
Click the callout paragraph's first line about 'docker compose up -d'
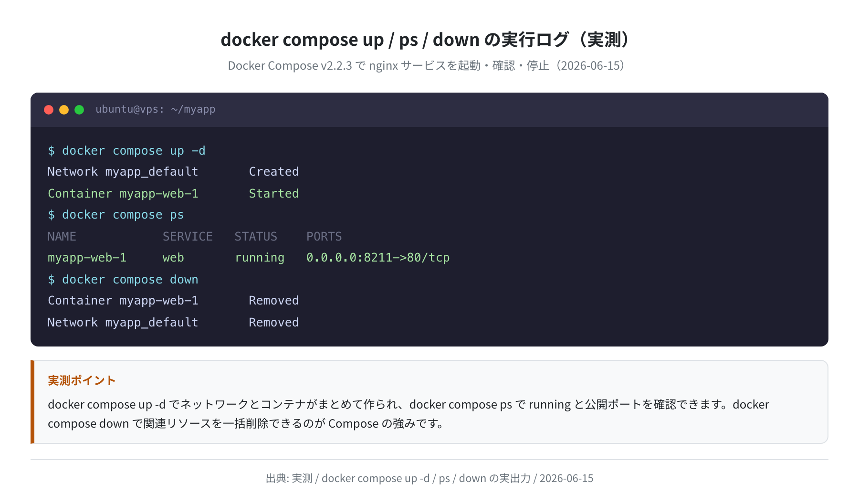point(409,404)
